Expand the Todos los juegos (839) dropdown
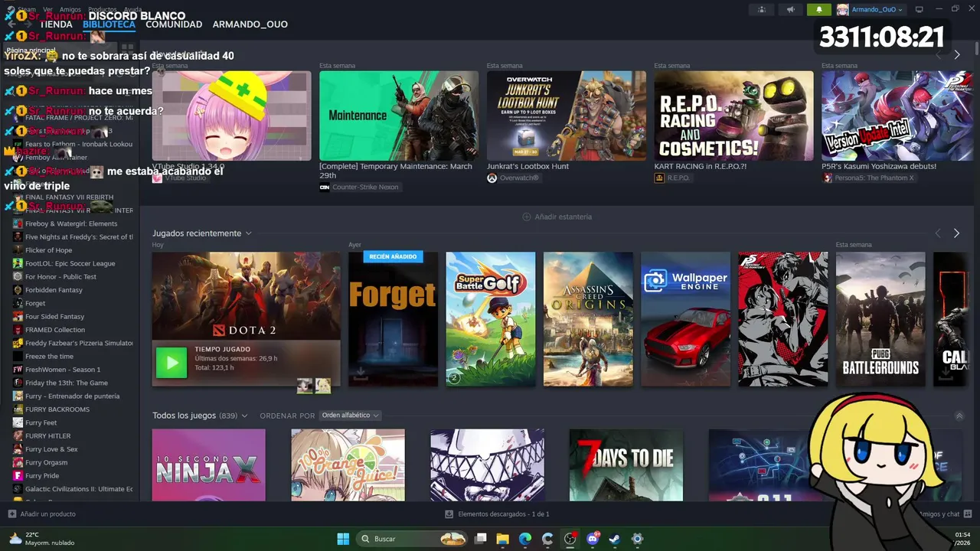Viewport: 980px width, 551px height. pos(244,416)
